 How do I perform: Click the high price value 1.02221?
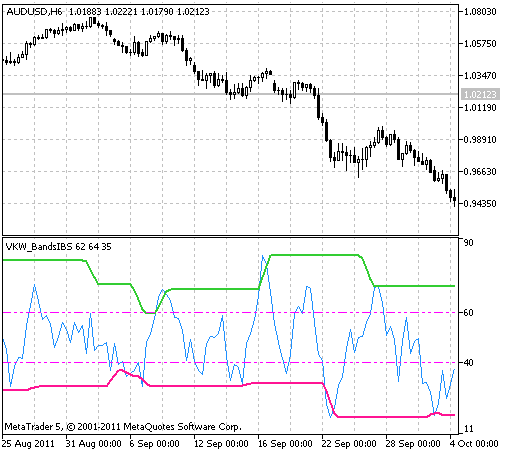pyautogui.click(x=121, y=12)
